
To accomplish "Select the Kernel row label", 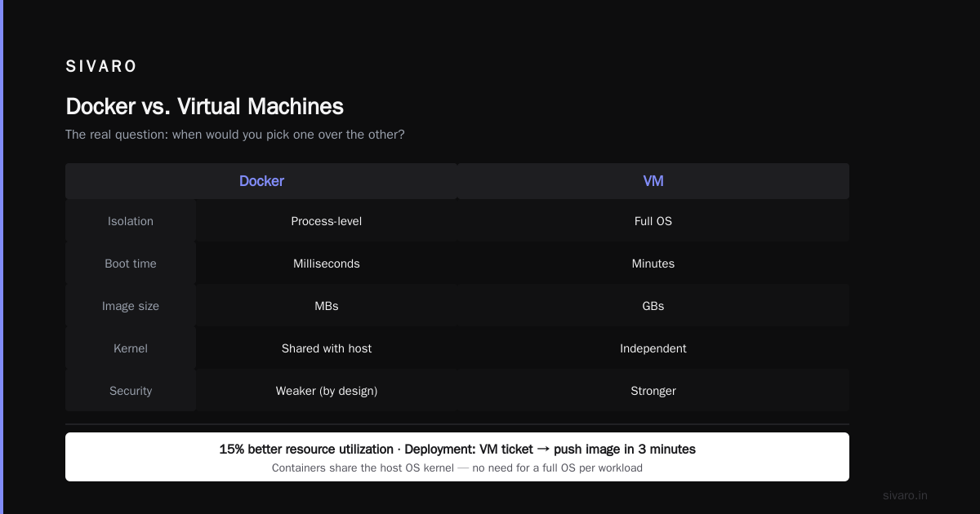I will 131,348.
